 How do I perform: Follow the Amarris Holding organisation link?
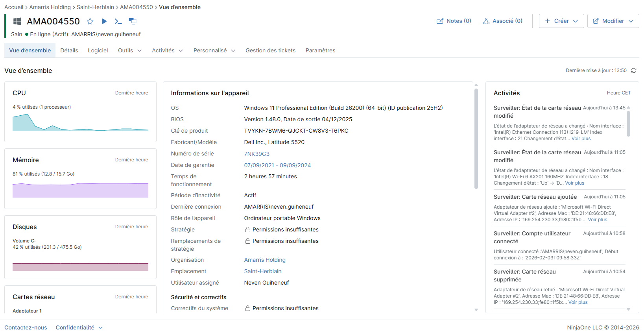(265, 260)
